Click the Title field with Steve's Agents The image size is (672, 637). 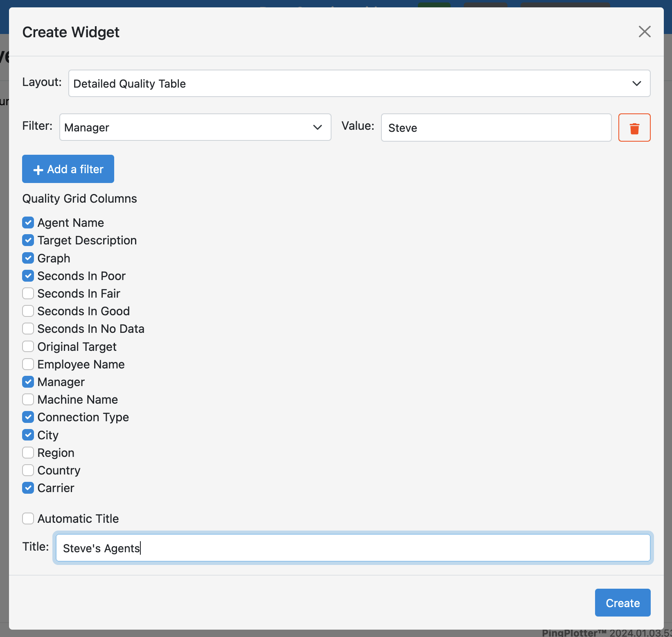tap(352, 548)
